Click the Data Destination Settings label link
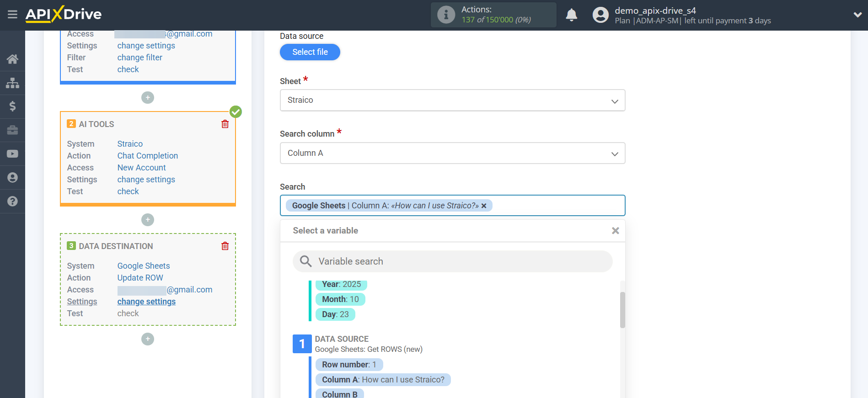This screenshot has width=868, height=398. coord(82,302)
